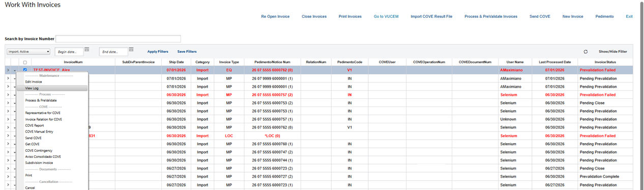Click Import COVE Result File link

431,16
